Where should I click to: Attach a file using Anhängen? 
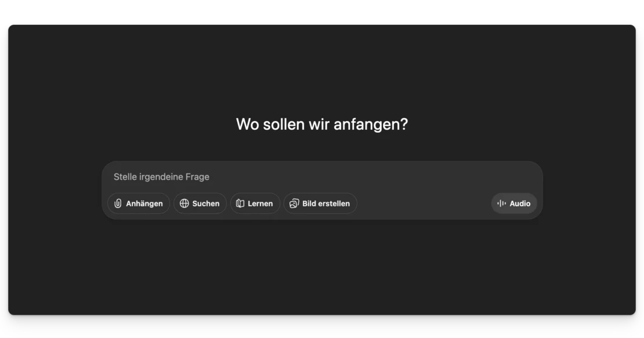[139, 203]
